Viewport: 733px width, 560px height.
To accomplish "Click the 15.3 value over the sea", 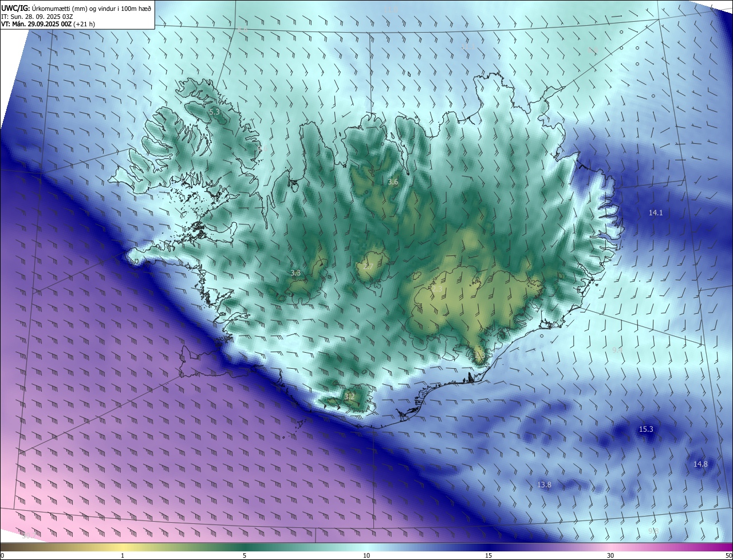I will [646, 429].
